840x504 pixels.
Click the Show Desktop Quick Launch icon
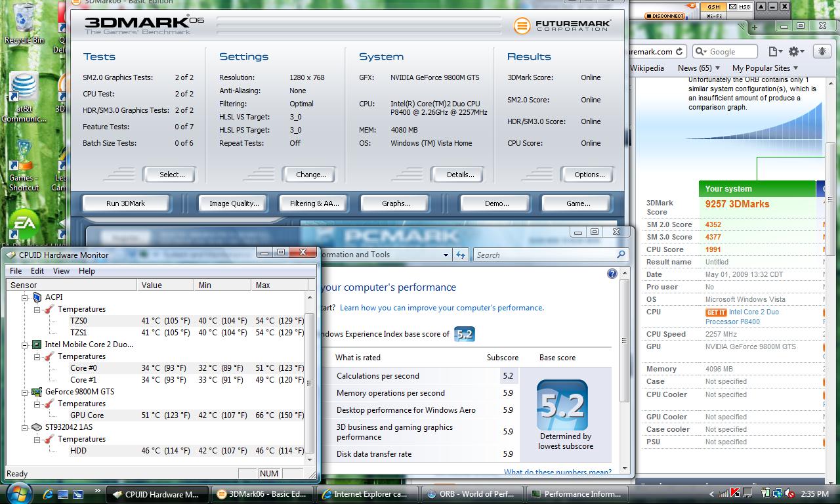(63, 494)
